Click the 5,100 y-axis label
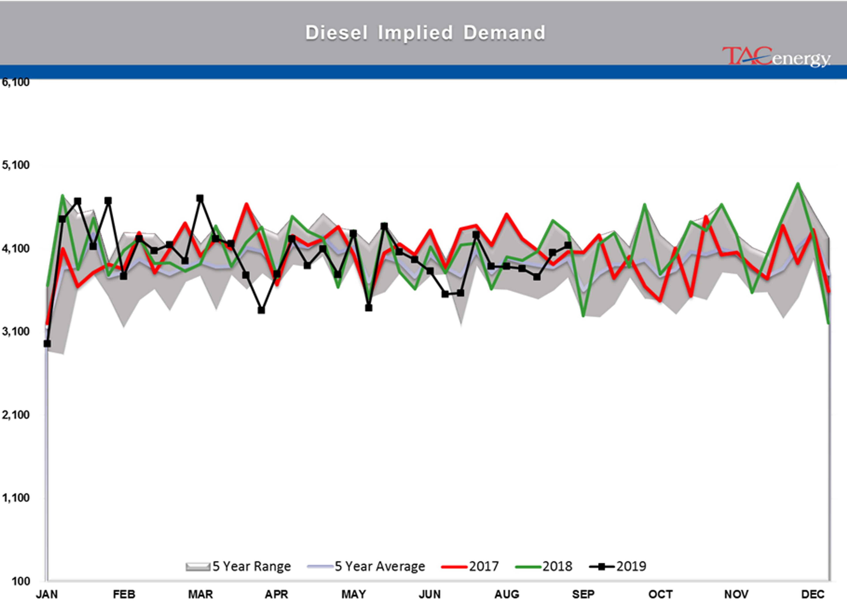Viewport: 847px width, 616px height. (16, 165)
